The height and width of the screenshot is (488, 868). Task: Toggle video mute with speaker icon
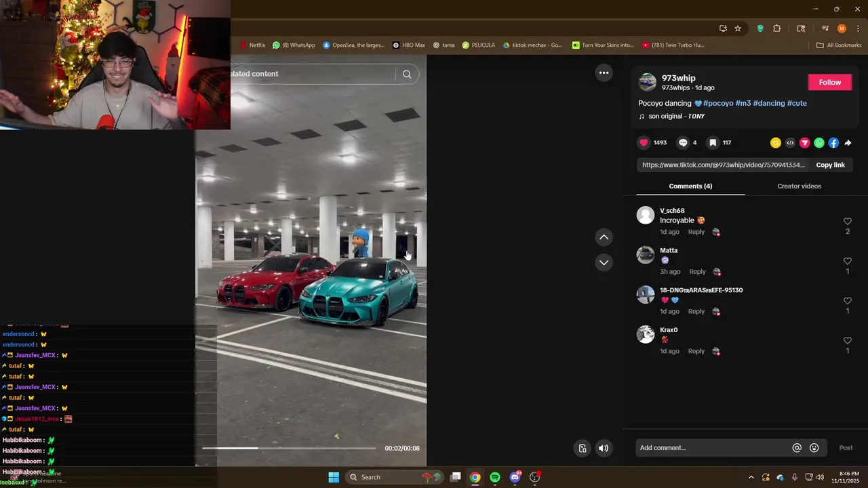(604, 448)
